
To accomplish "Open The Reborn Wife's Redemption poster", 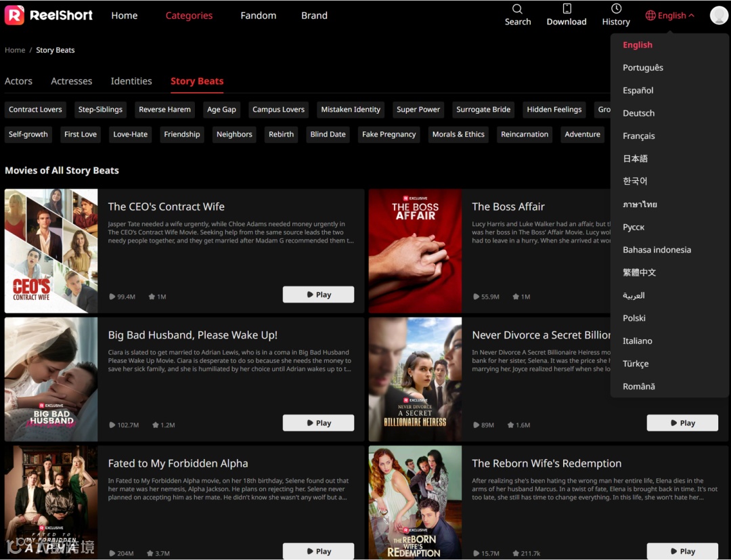I will [416, 502].
